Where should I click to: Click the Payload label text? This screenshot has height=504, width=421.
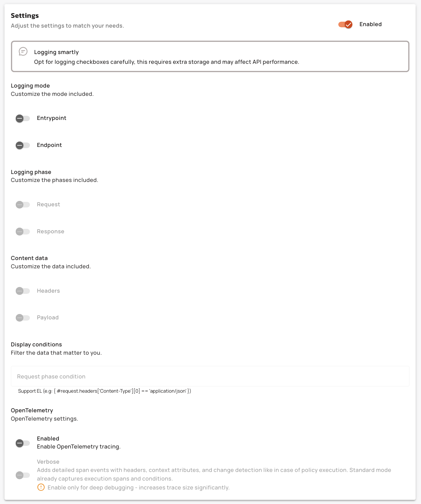pos(48,318)
